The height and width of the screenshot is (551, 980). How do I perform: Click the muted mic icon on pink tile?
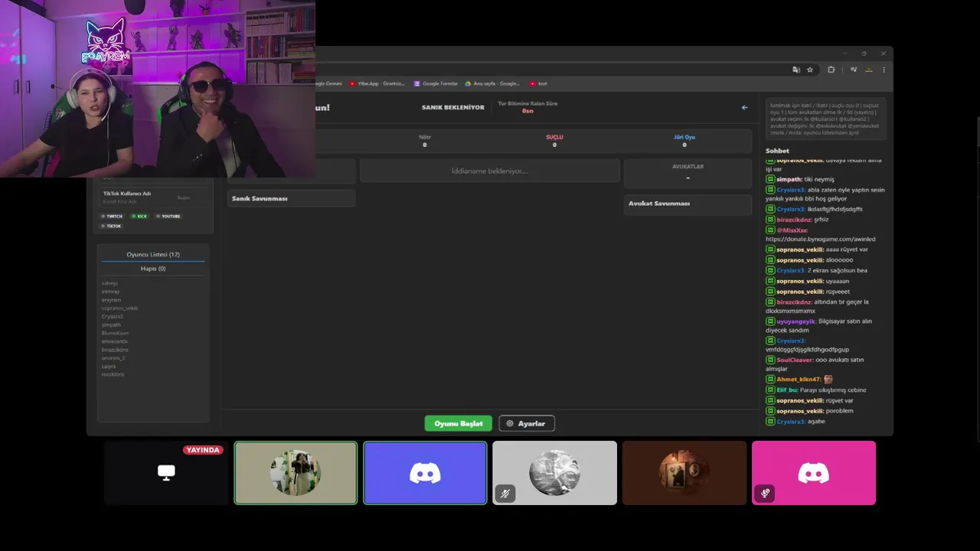click(x=764, y=494)
